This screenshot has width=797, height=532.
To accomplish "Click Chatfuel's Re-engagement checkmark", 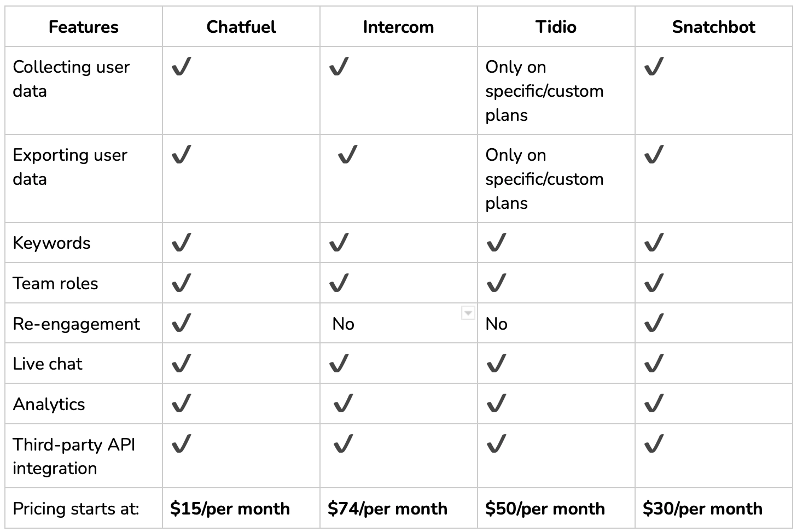I will 181,323.
